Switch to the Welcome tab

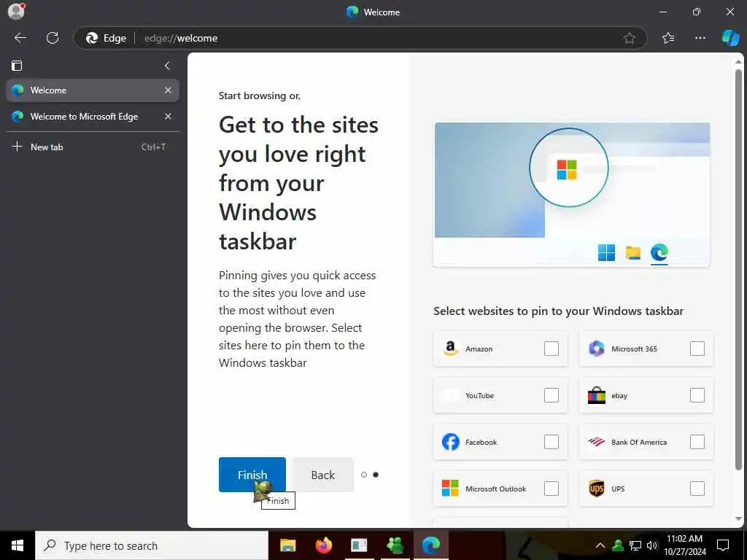[x=93, y=90]
